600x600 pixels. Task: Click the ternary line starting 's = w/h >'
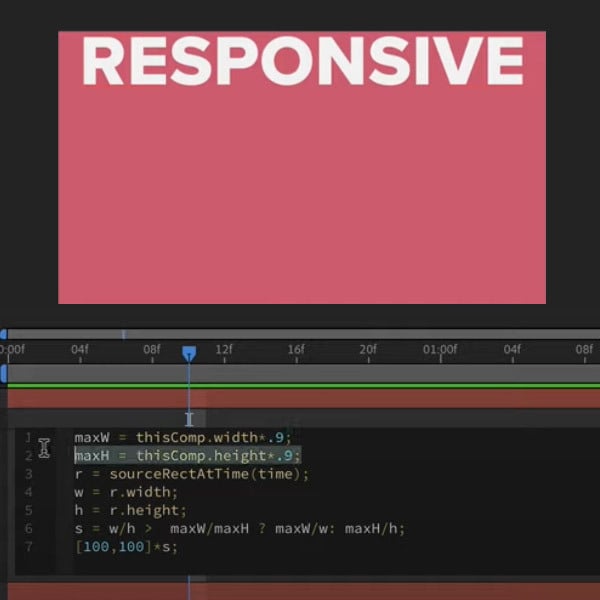(x=240, y=528)
